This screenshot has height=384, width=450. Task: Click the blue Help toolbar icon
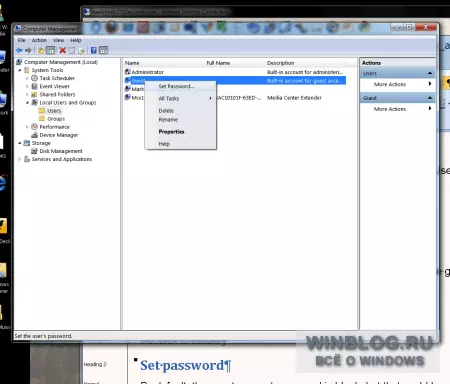pos(94,50)
